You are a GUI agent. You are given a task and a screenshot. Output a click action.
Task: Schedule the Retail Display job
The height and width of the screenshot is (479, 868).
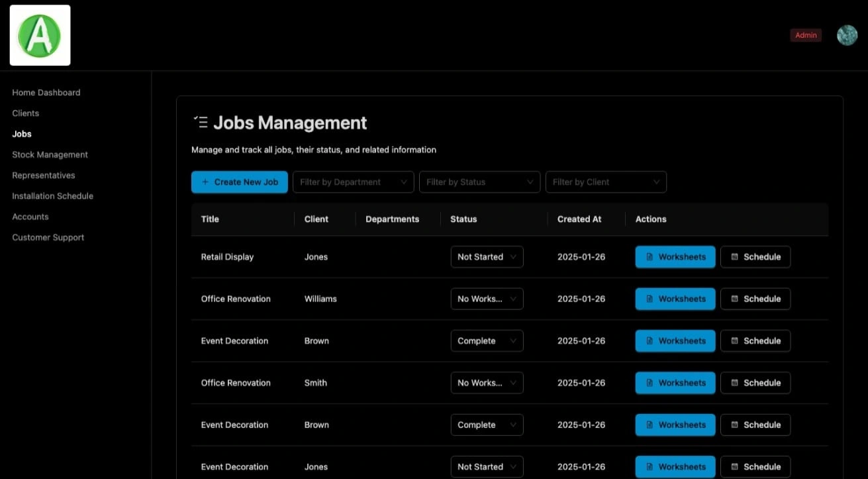click(755, 257)
